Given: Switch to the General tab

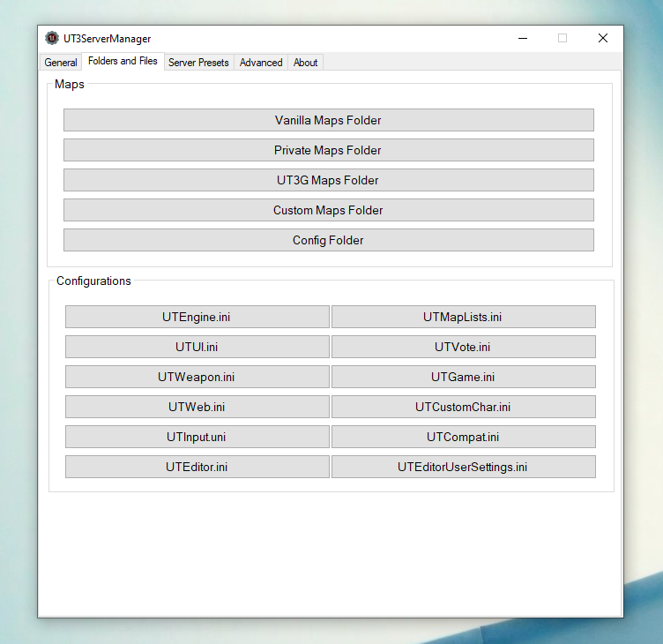Looking at the screenshot, I should pyautogui.click(x=61, y=63).
